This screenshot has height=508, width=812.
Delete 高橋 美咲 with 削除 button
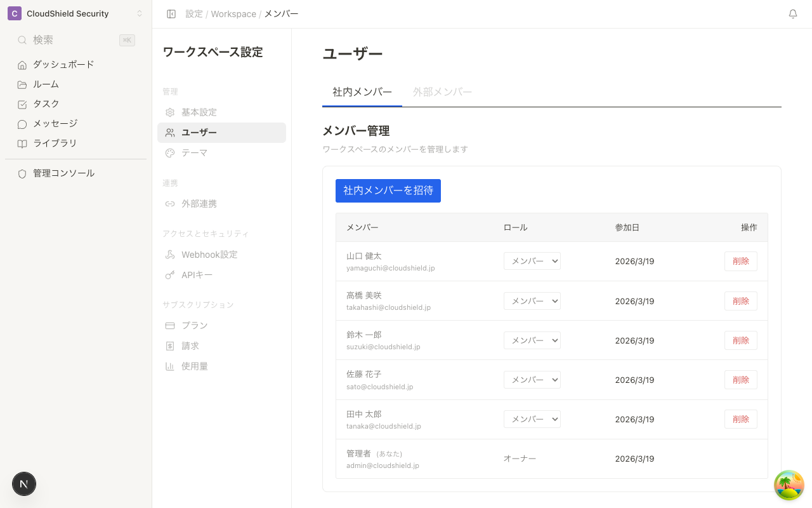(x=740, y=301)
